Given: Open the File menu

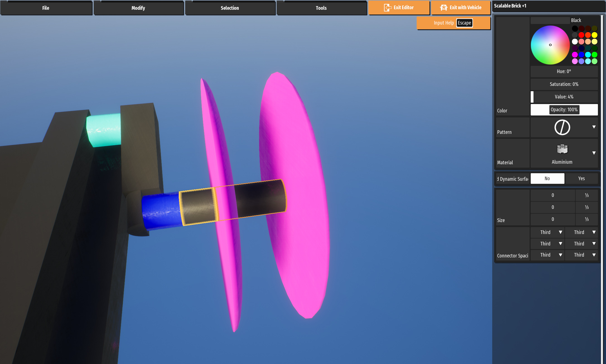Looking at the screenshot, I should point(46,8).
